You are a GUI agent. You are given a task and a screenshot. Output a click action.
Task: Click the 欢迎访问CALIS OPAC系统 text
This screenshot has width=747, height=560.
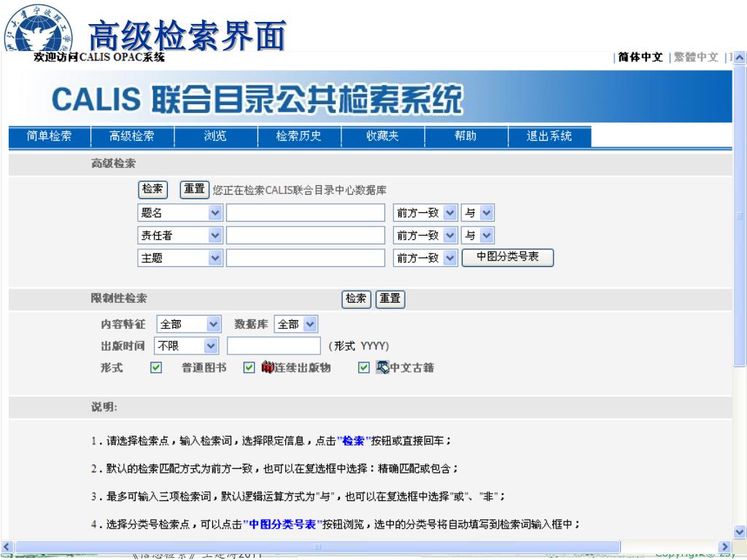pos(99,57)
